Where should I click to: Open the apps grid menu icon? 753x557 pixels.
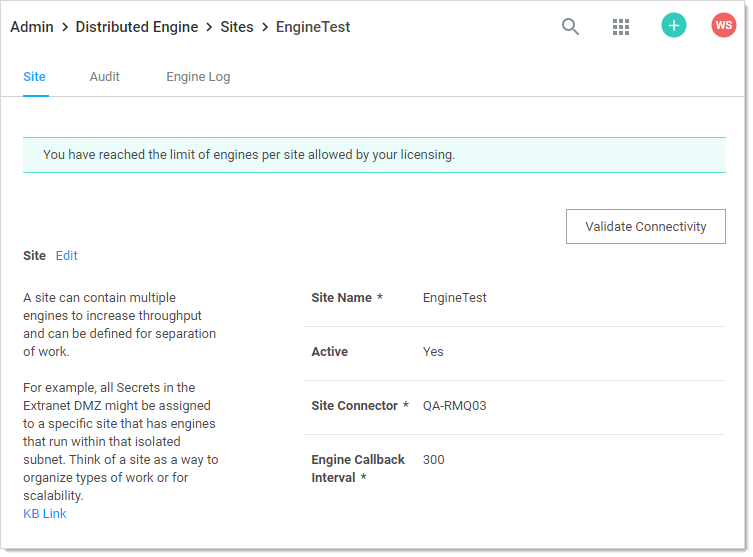click(x=621, y=27)
